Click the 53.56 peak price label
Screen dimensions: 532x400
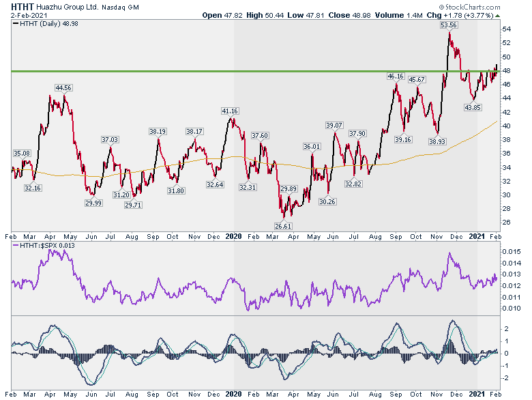tap(449, 25)
